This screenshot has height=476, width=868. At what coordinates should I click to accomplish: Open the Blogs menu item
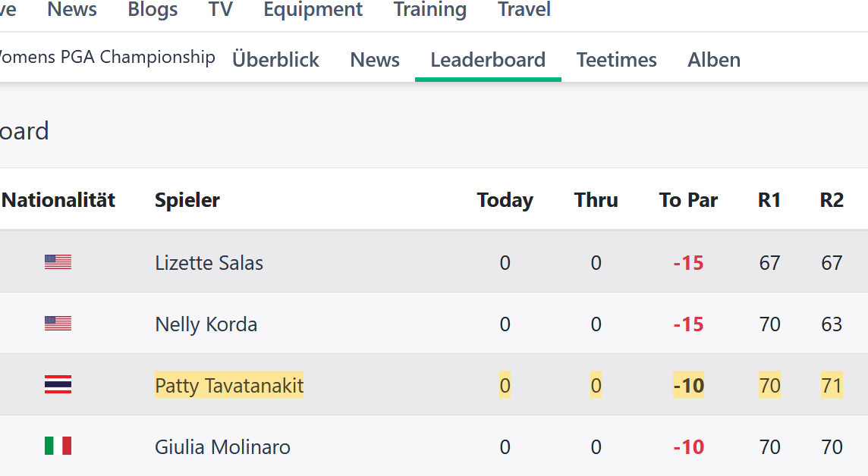point(153,10)
